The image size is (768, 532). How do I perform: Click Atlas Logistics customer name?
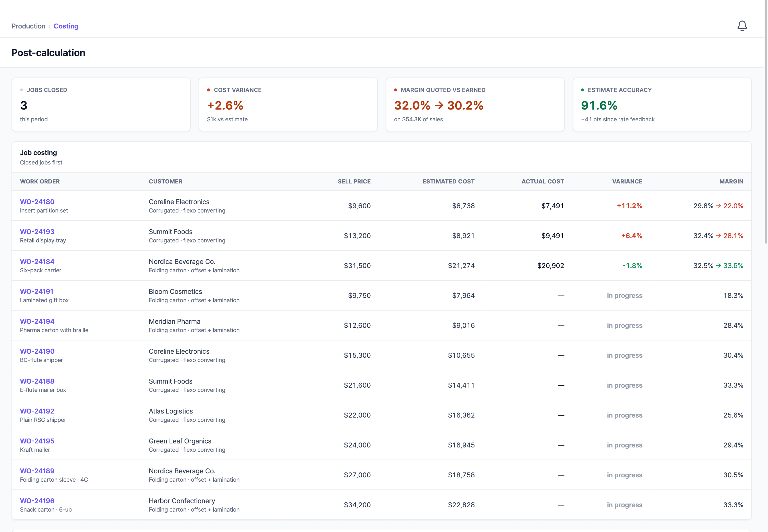[171, 411]
